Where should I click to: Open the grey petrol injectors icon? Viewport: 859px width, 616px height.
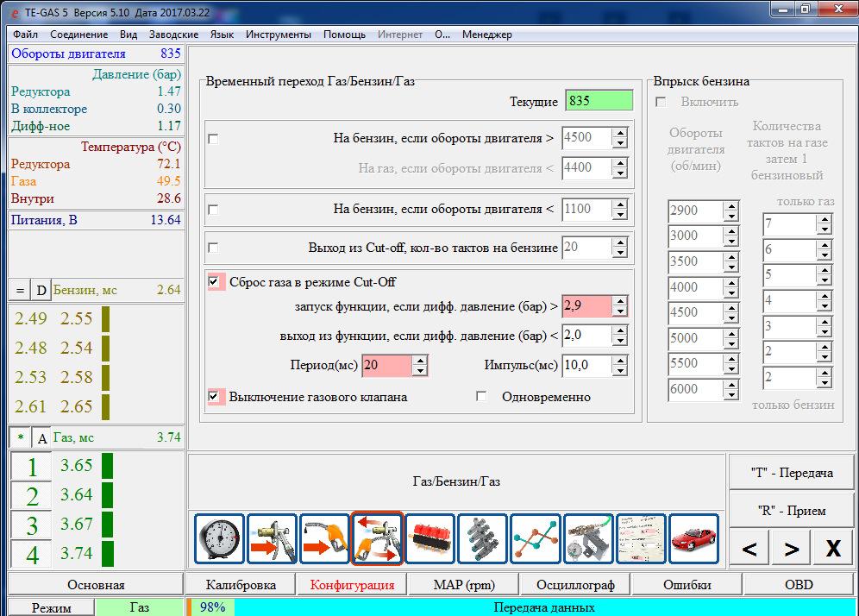pos(482,539)
